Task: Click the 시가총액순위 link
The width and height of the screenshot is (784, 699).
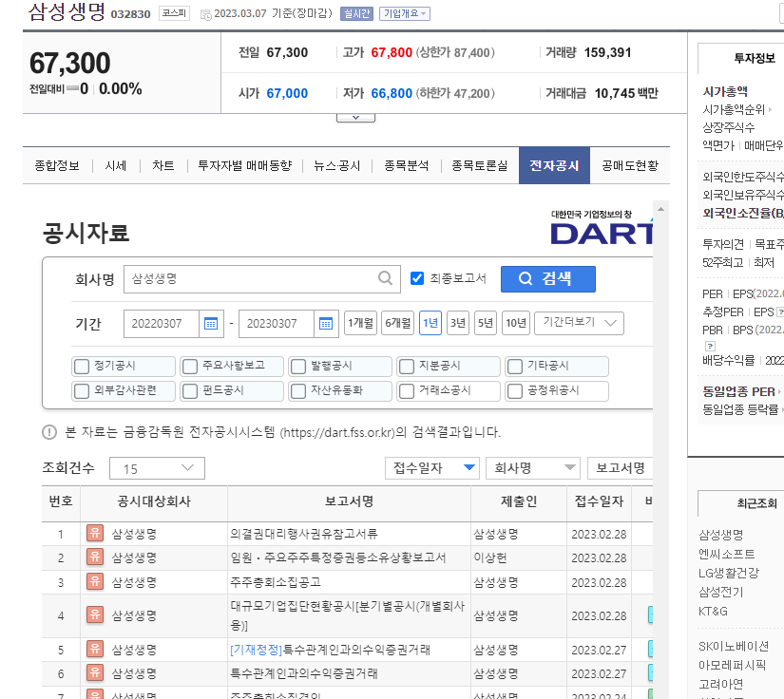Action: [734, 109]
